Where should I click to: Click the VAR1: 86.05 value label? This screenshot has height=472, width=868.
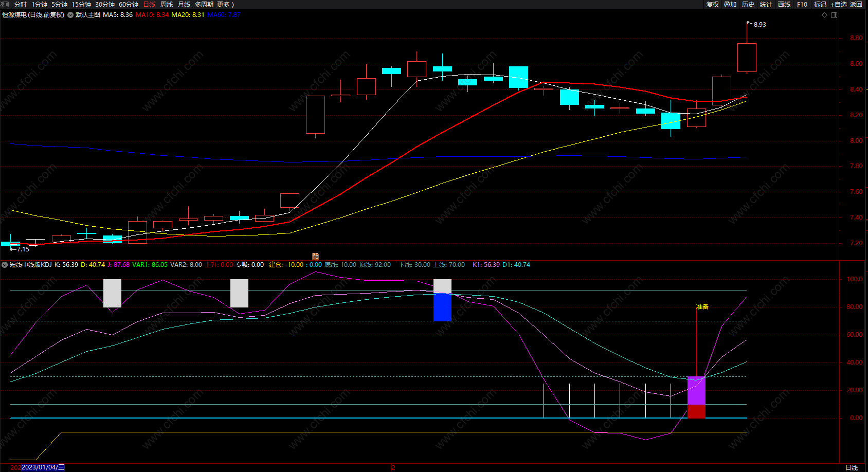[150, 265]
